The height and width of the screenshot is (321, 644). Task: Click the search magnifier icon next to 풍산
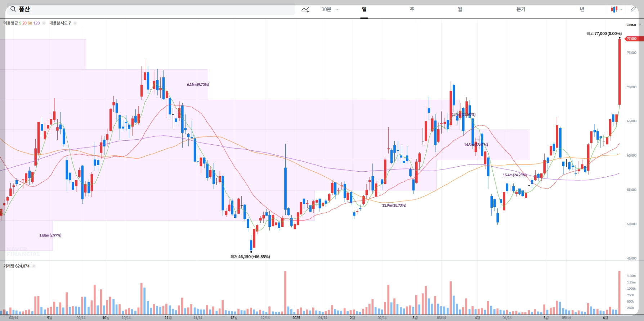[x=13, y=9]
